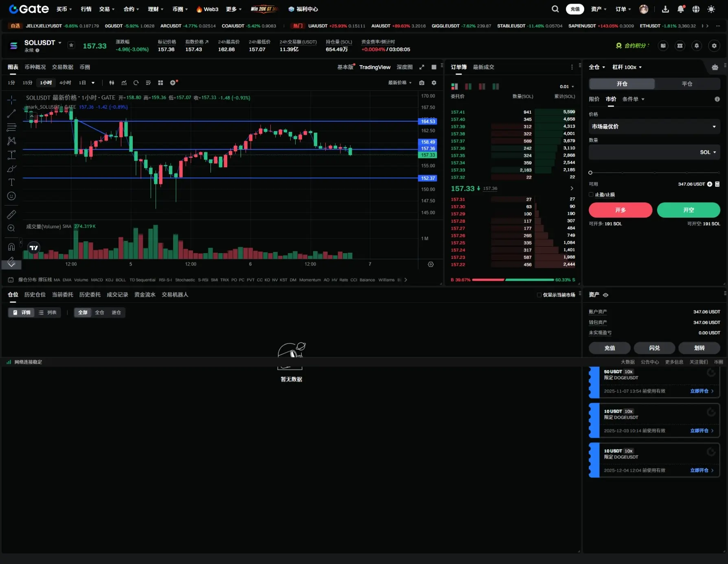Show both bids and asks order book view
728x564 pixels.
click(x=455, y=86)
